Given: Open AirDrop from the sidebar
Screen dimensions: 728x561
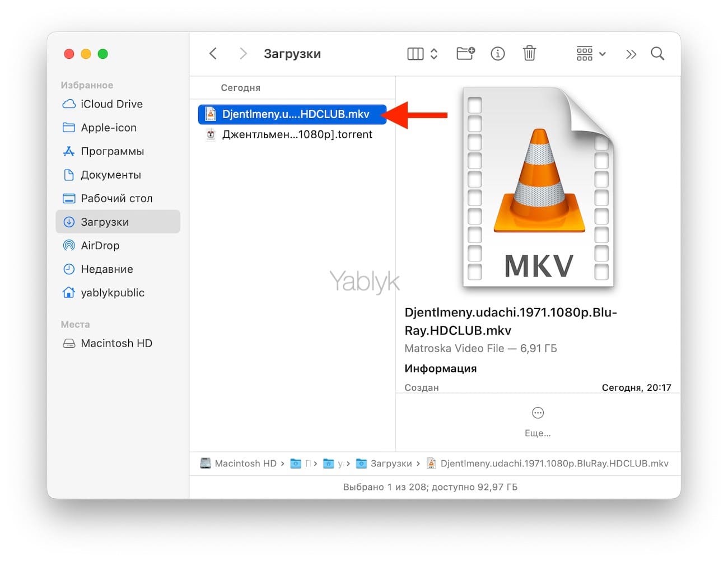Looking at the screenshot, I should pyautogui.click(x=100, y=245).
